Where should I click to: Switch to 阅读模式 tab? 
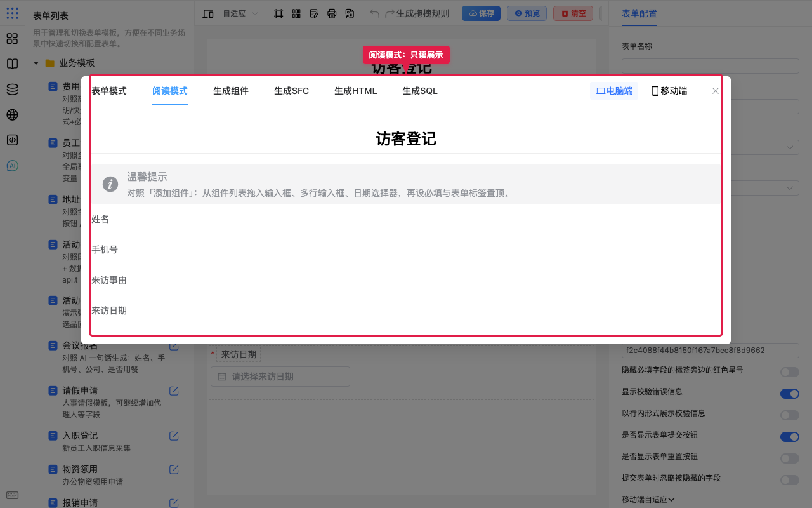pos(170,91)
